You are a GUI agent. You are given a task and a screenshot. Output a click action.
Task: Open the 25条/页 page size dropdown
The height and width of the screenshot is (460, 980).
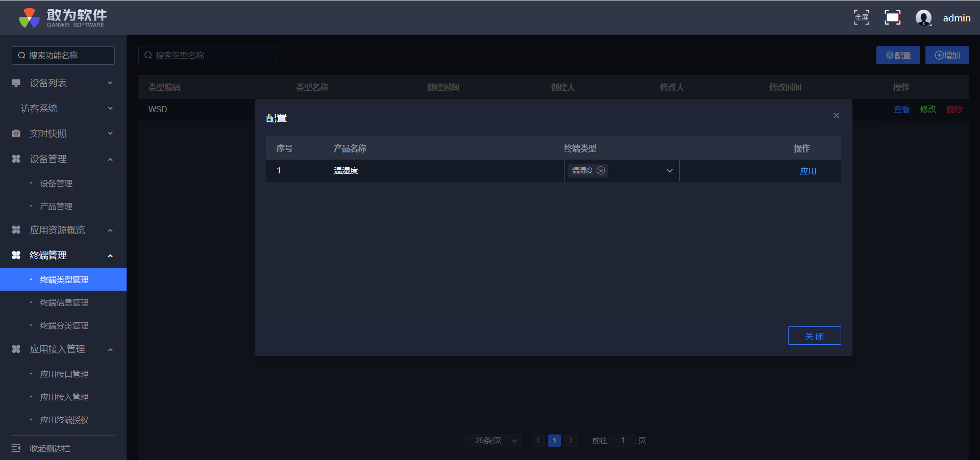(493, 441)
